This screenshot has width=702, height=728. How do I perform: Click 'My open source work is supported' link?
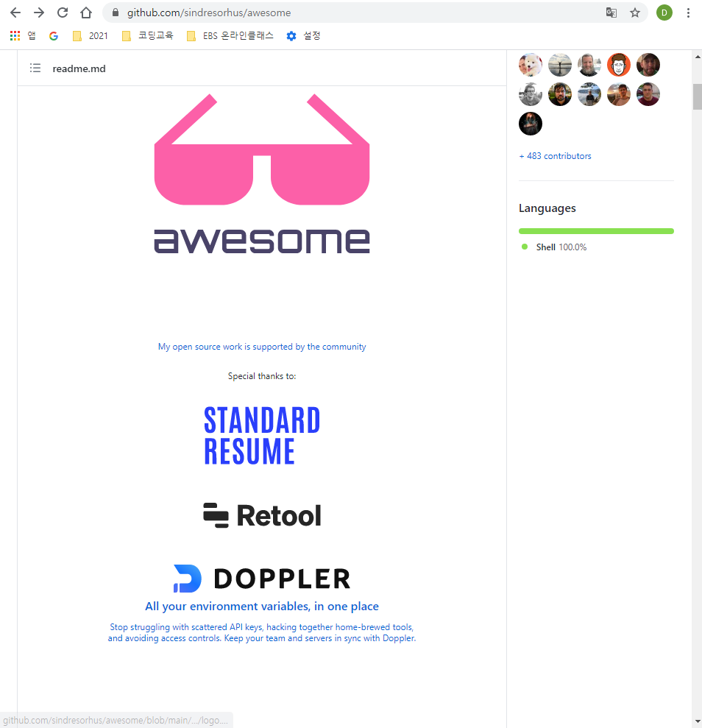pyautogui.click(x=262, y=347)
